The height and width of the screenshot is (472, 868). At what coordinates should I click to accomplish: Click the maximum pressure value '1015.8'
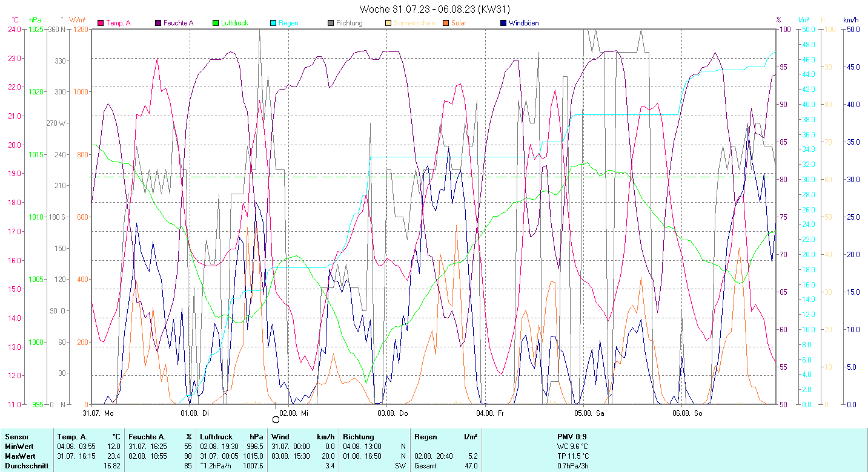(x=253, y=456)
